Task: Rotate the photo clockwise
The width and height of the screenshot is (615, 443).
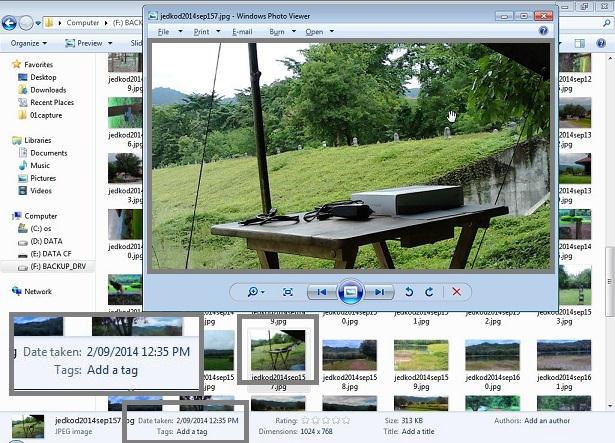Action: point(429,292)
